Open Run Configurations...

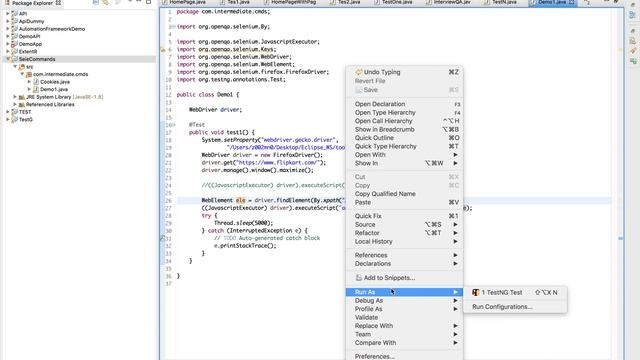pos(515,307)
